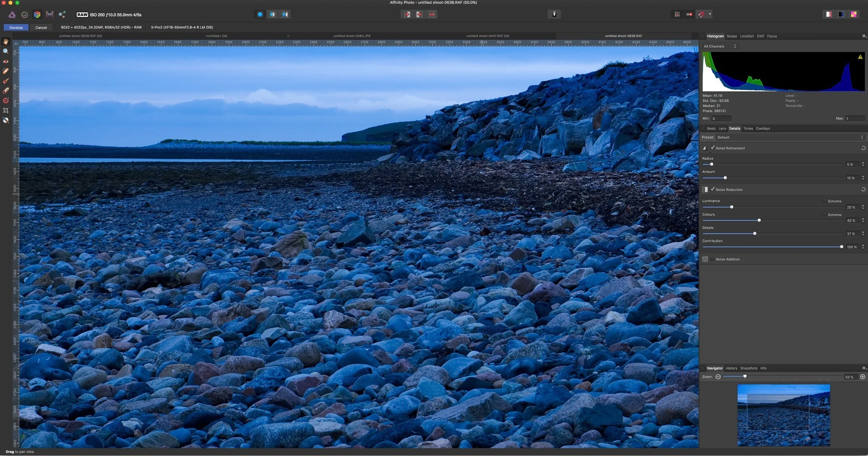The image size is (868, 456).
Task: Select the Crop tool
Action: (x=6, y=110)
